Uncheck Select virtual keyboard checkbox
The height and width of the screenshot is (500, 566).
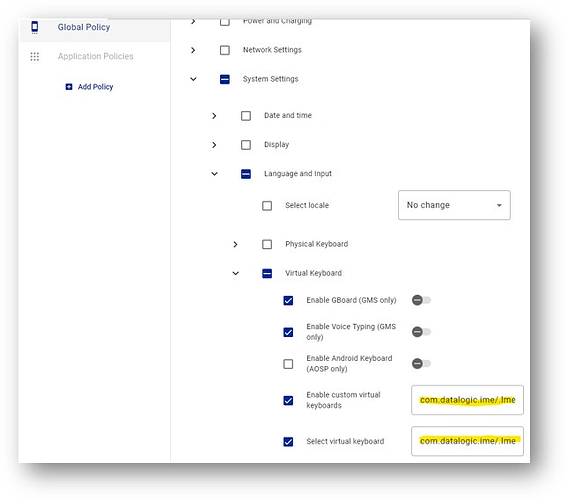(x=288, y=442)
